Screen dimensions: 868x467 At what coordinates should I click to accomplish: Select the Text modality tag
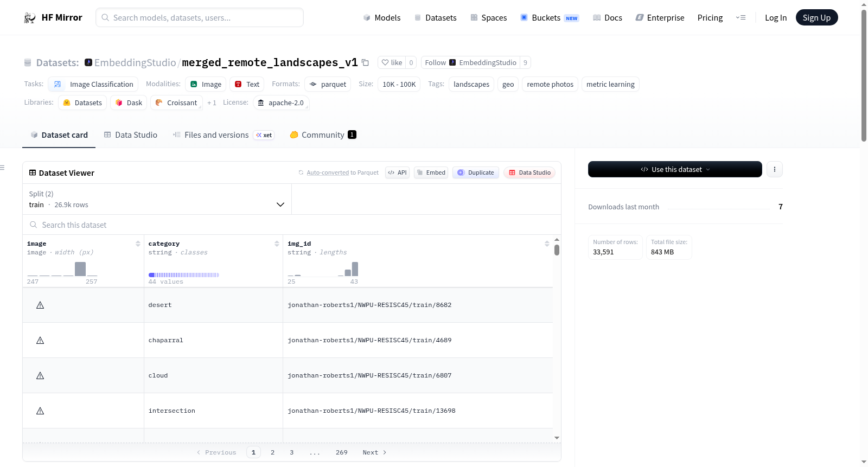(247, 85)
